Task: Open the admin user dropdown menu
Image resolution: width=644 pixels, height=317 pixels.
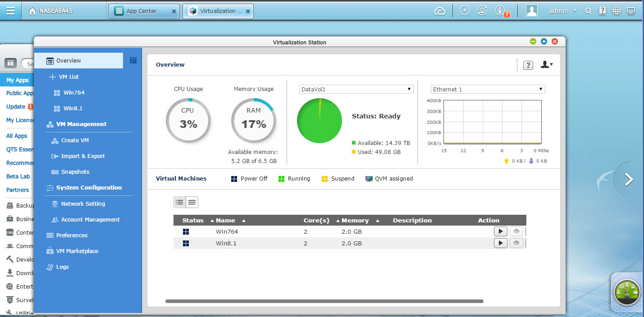Action: coord(562,11)
